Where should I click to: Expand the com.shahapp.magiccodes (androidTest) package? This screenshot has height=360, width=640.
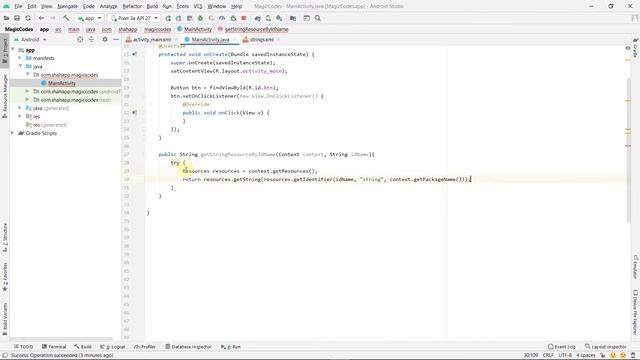click(27, 91)
